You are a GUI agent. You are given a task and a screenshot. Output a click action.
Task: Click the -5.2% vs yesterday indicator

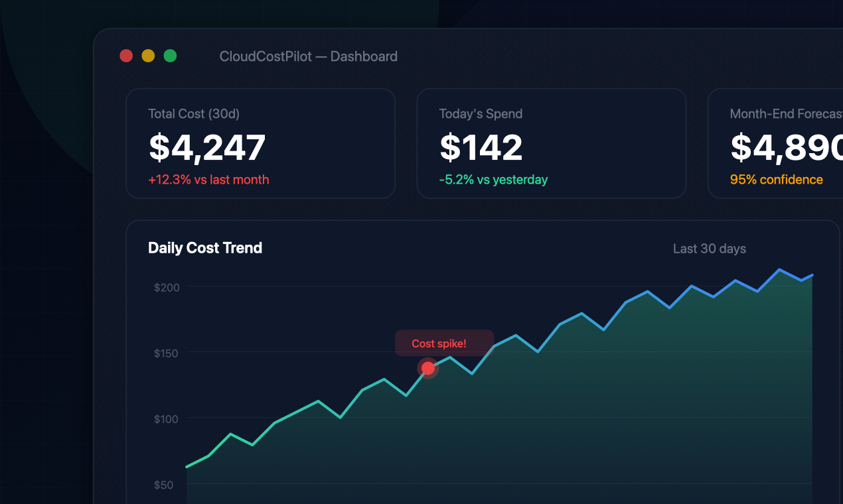(493, 180)
